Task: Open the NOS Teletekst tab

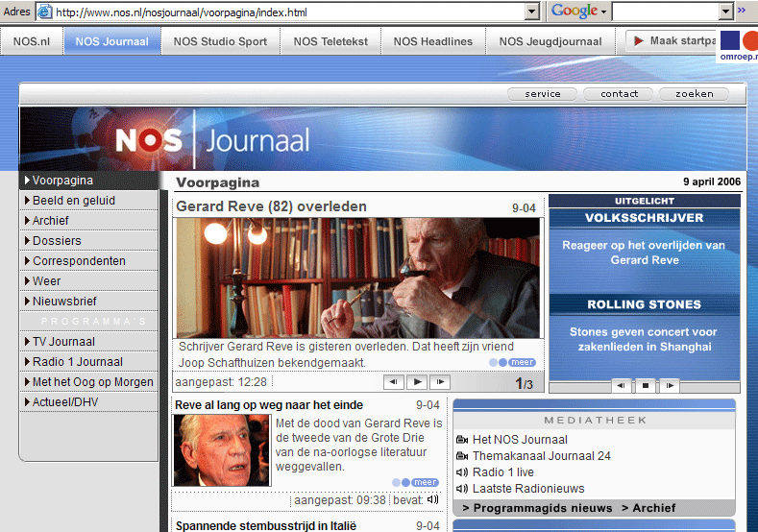Action: [330, 41]
